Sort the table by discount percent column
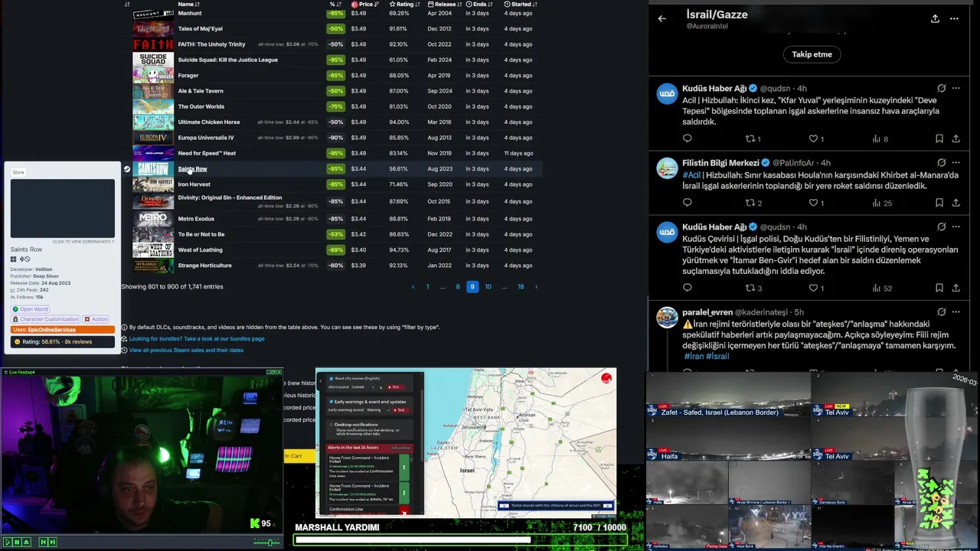This screenshot has width=980, height=551. pos(335,4)
